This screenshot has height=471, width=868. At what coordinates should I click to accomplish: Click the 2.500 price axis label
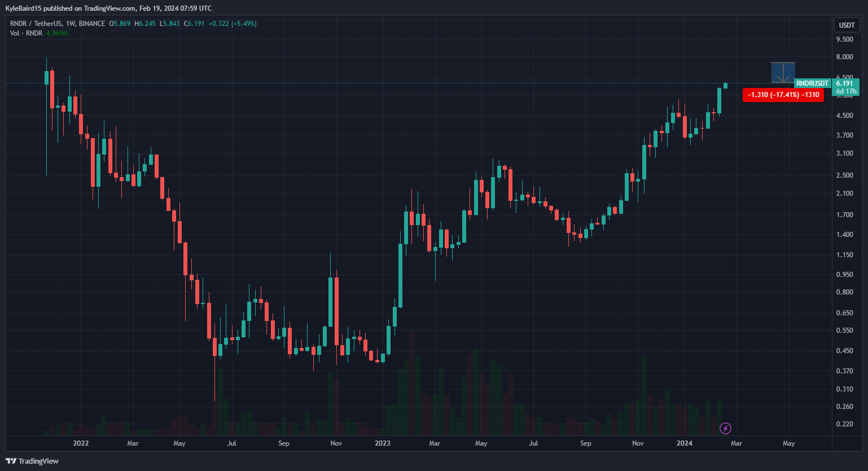(x=845, y=175)
